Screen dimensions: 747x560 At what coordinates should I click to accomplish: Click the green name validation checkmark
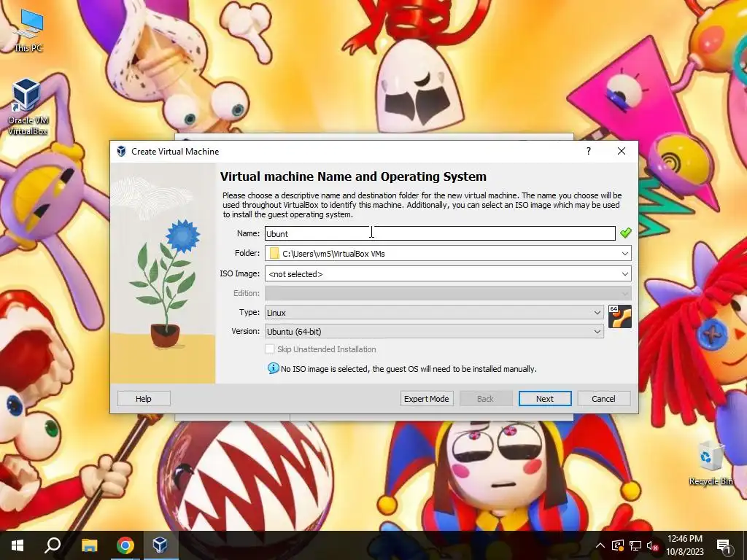click(625, 233)
